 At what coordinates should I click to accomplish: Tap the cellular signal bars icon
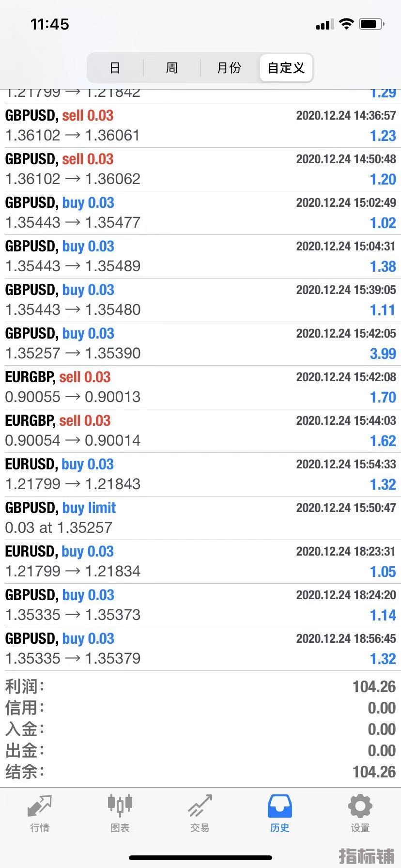point(324,24)
